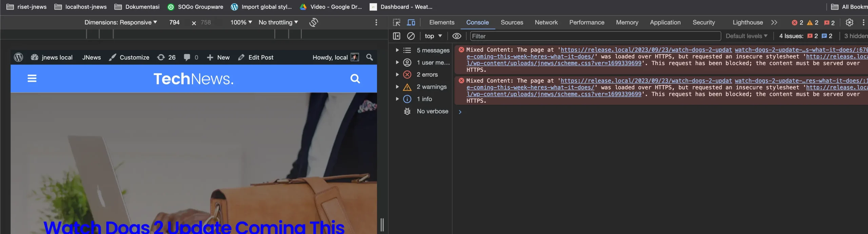Image resolution: width=868 pixels, height=234 pixels.
Task: Select the No verbose sidebar row
Action: [426, 111]
